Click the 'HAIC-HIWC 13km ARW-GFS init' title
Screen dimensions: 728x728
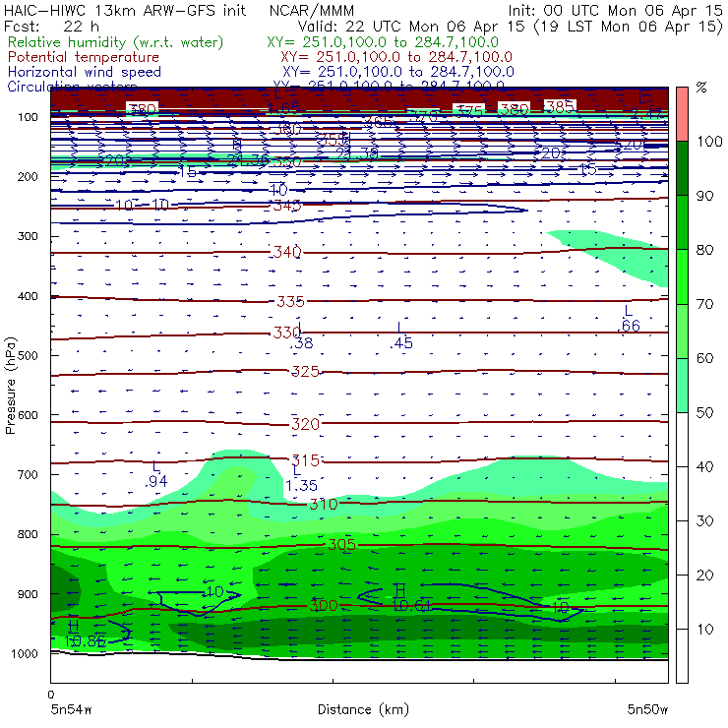(125, 11)
